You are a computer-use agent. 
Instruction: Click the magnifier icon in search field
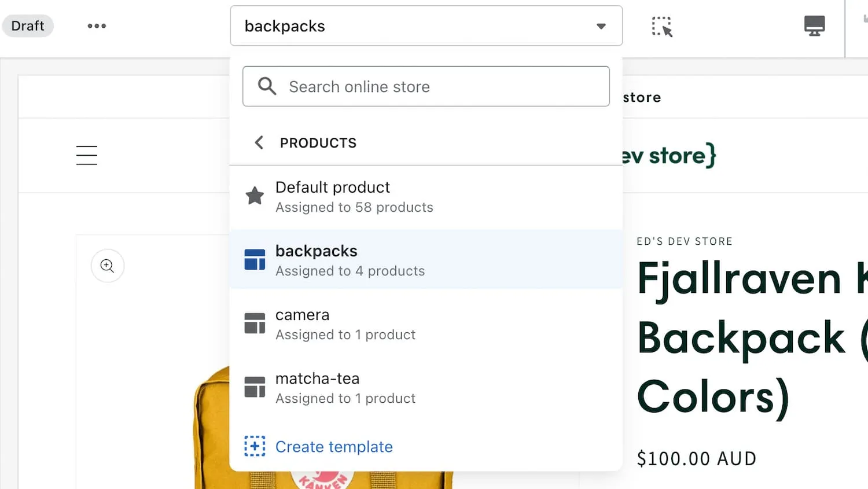(267, 86)
